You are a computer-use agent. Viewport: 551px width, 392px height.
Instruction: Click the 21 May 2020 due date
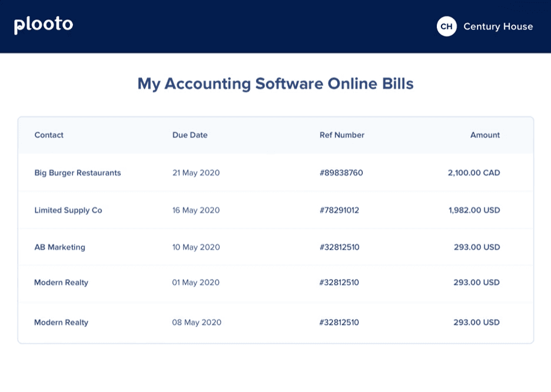(196, 173)
